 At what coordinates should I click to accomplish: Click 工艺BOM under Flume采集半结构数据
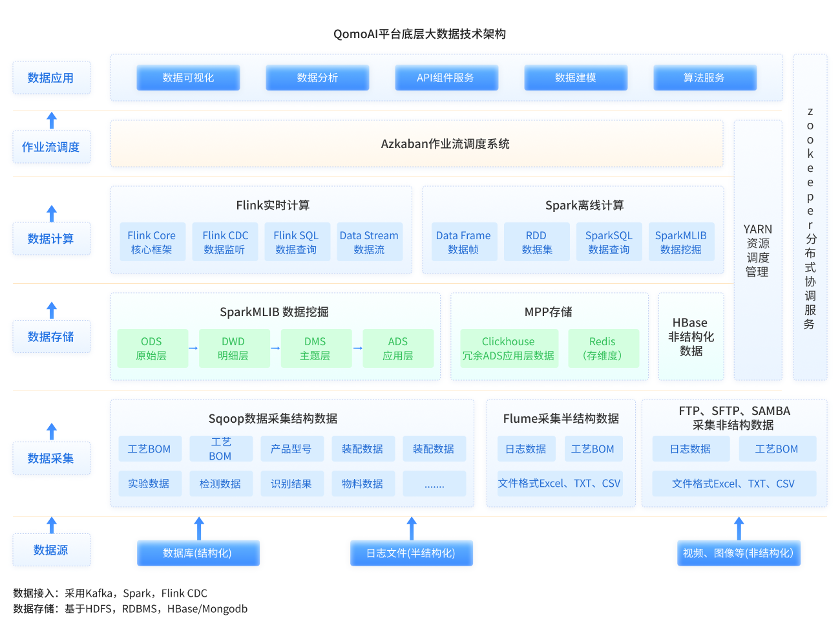coord(593,449)
